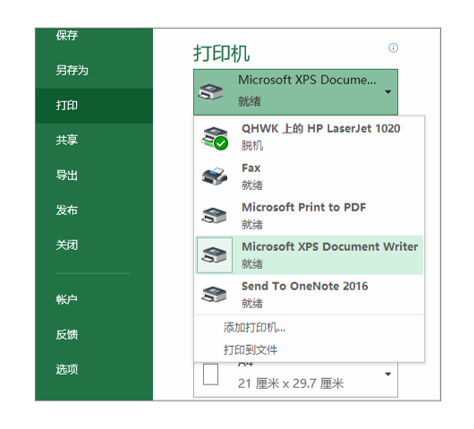Screen dimensions: 474x429
Task: Collapse the Microsoft XPS Docume... printer dropdown
Action: coord(295,92)
